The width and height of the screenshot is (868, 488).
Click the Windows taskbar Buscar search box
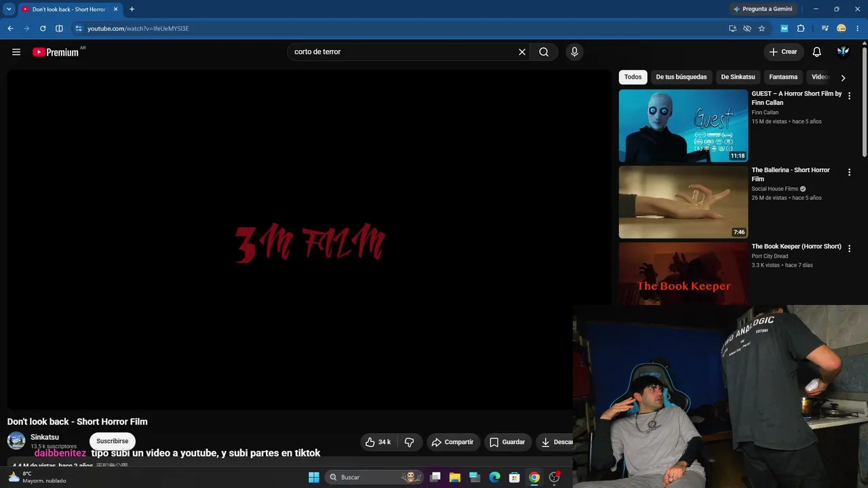[374, 477]
